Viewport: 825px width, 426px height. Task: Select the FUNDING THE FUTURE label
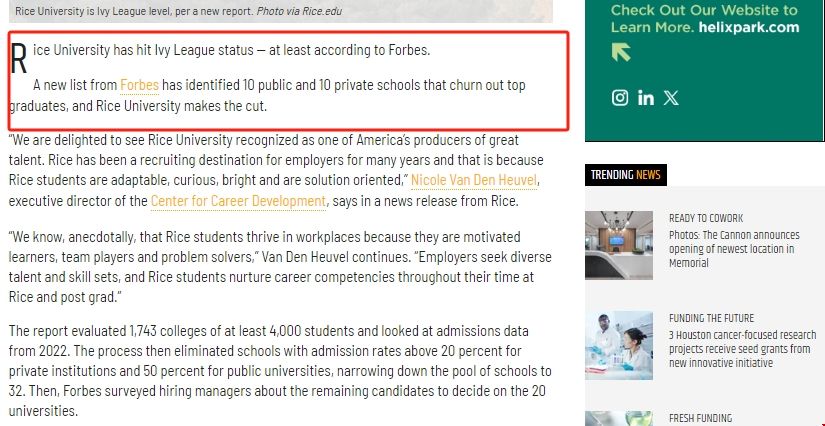tap(711, 318)
